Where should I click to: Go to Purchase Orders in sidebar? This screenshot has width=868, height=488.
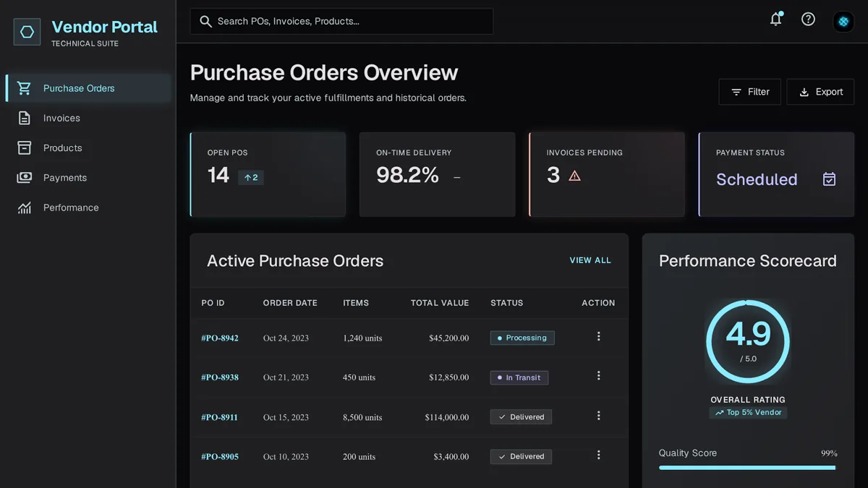pos(88,88)
